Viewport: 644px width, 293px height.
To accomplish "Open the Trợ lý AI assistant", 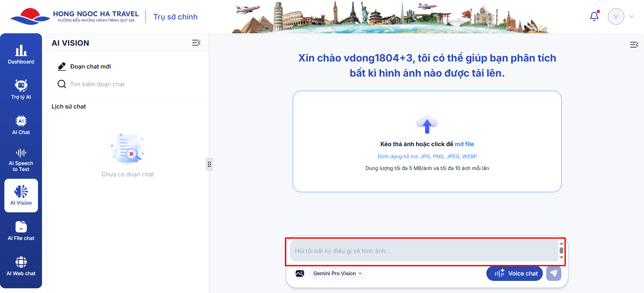I will [21, 90].
